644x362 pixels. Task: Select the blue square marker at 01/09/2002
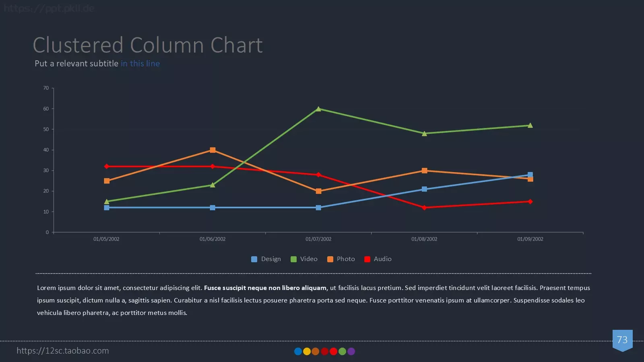530,175
